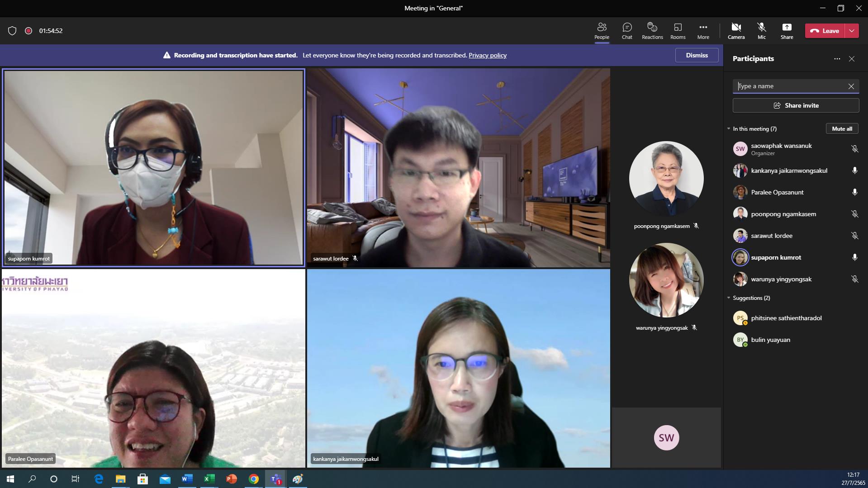Click poonpong ngamkasem's round profile photo
The width and height of the screenshot is (868, 488).
[666, 178]
